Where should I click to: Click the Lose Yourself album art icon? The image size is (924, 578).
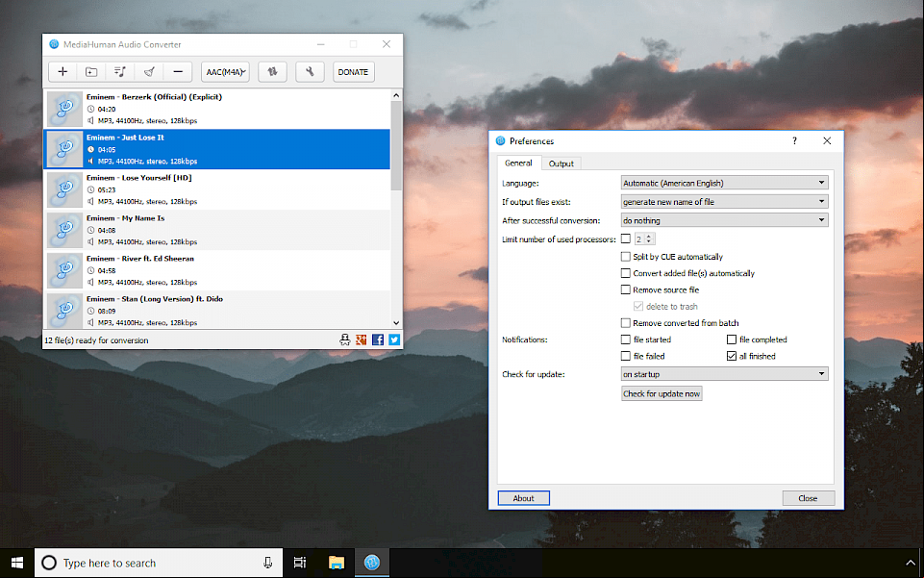click(64, 189)
